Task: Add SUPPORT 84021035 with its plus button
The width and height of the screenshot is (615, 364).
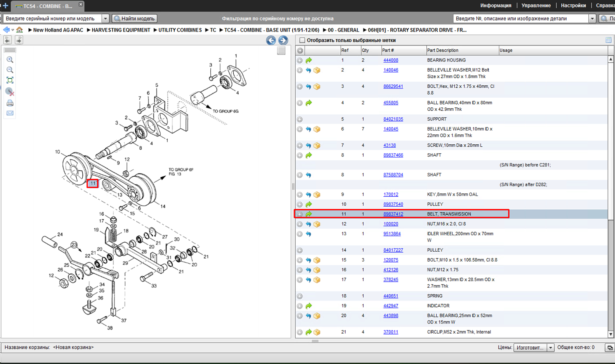Action: (x=300, y=119)
